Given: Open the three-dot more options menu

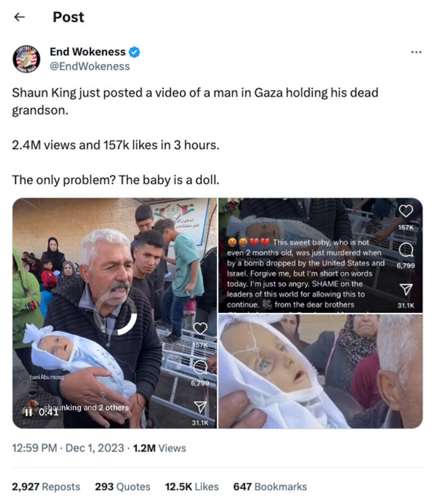Looking at the screenshot, I should point(416,52).
